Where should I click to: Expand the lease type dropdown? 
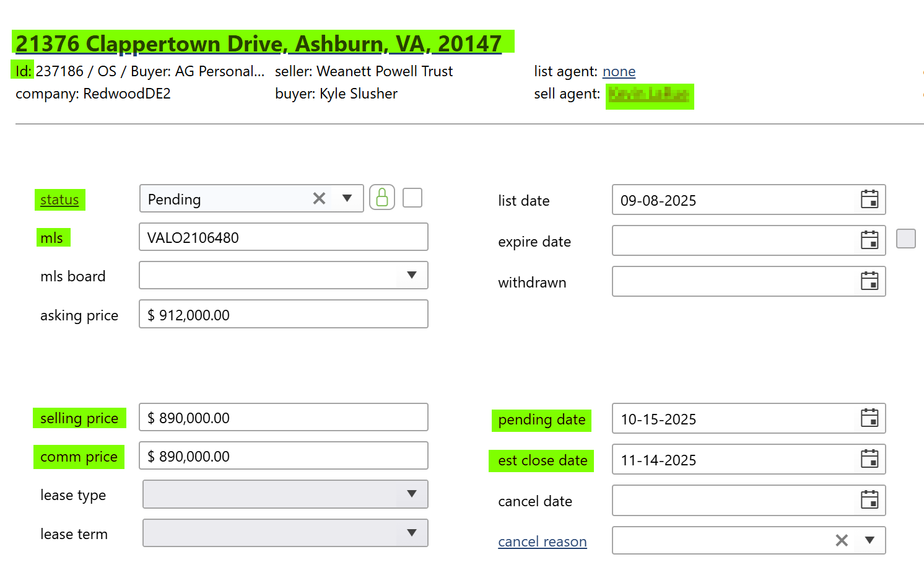coord(412,494)
